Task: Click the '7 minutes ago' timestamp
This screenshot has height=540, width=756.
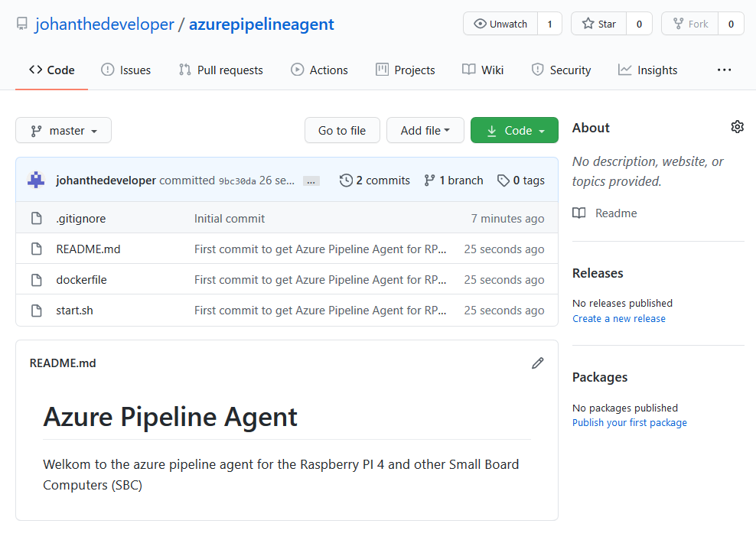Action: click(507, 219)
